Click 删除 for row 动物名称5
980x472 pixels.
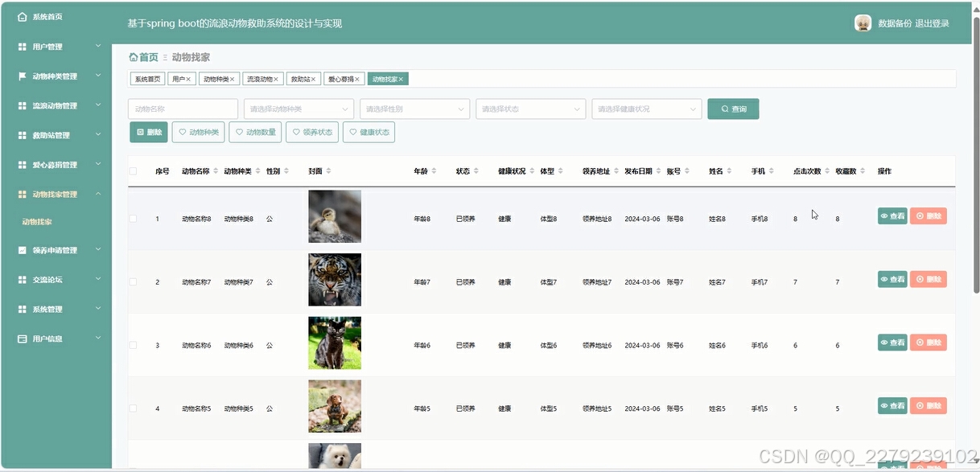[929, 406]
